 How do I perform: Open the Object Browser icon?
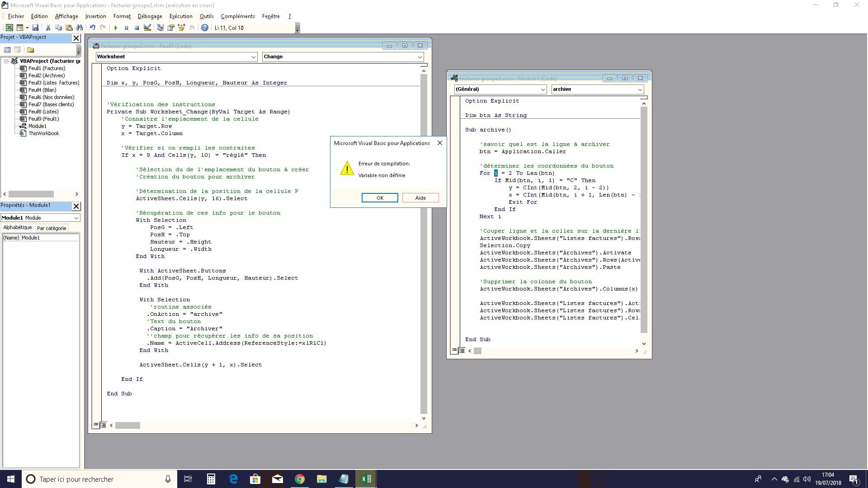[181, 28]
